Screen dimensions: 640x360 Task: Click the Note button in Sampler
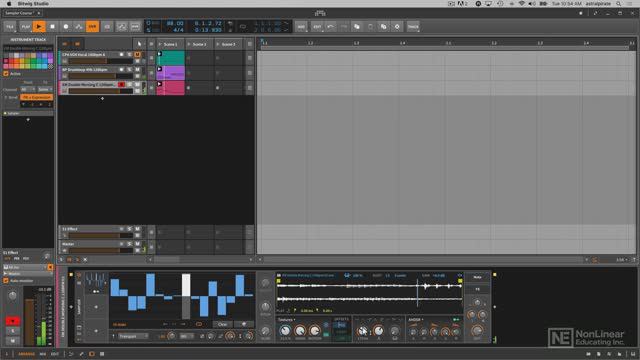(x=477, y=277)
